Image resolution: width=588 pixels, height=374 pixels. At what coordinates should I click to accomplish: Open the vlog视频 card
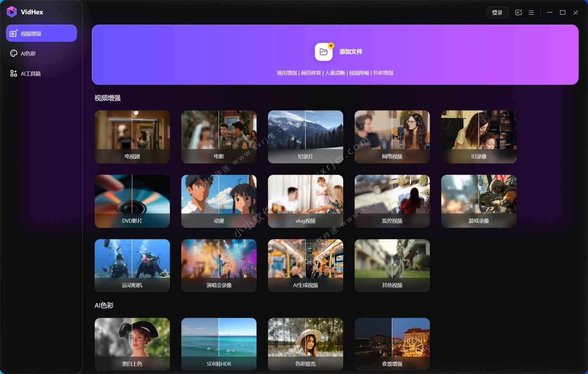[x=306, y=201]
